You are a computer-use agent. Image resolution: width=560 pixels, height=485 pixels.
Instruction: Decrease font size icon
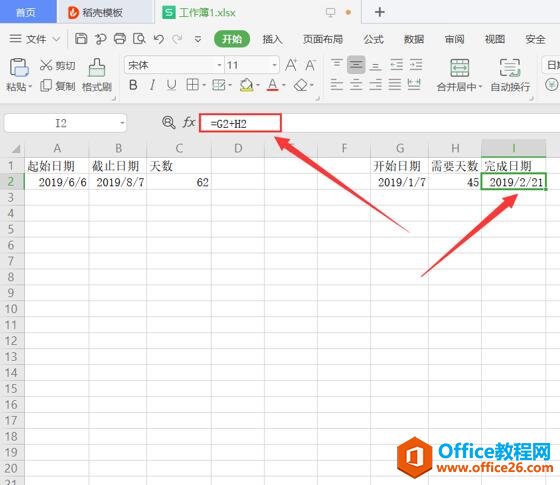pos(310,65)
